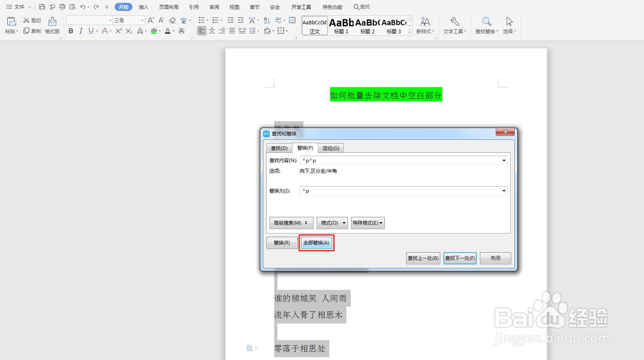Click 查找上一处(B) button
The height and width of the screenshot is (360, 644).
point(423,258)
